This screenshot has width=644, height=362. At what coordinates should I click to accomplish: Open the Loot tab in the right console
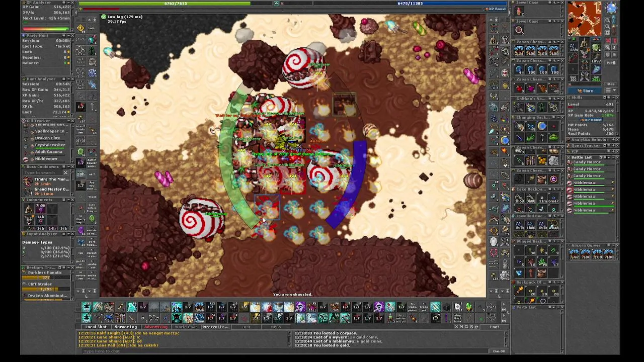pyautogui.click(x=495, y=327)
